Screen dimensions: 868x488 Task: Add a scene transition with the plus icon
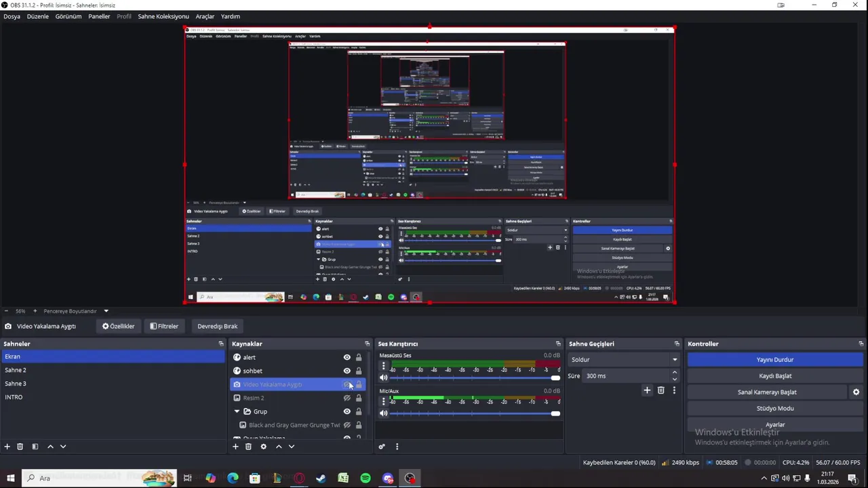point(647,390)
